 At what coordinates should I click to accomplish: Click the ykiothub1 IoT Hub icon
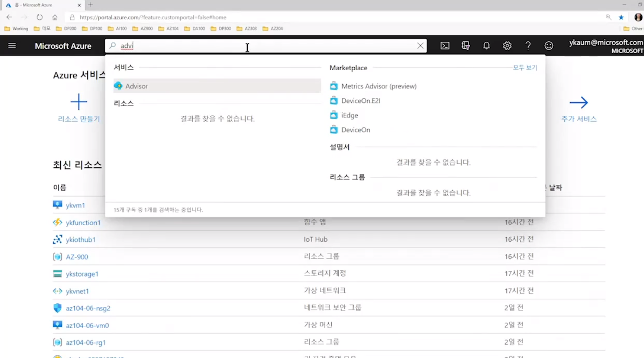click(57, 239)
